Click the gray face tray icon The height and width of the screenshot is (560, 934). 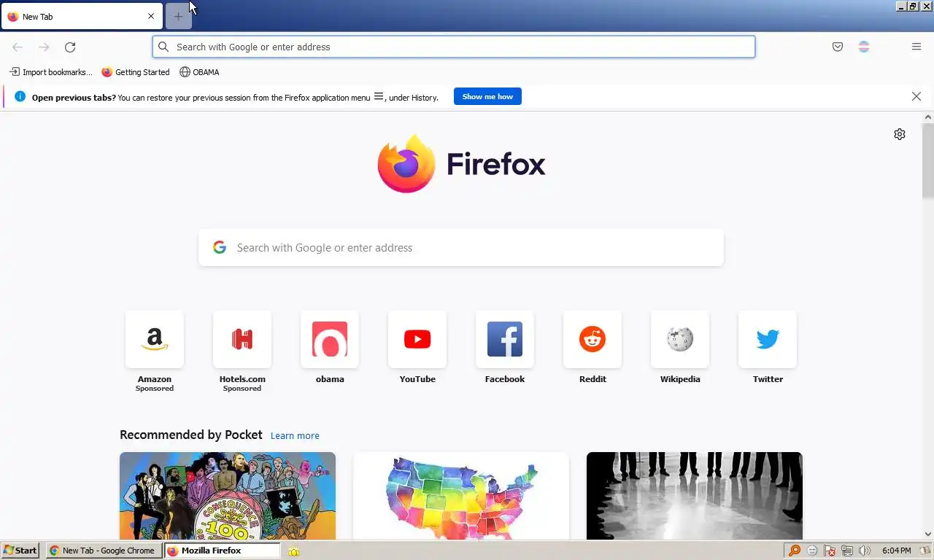812,551
